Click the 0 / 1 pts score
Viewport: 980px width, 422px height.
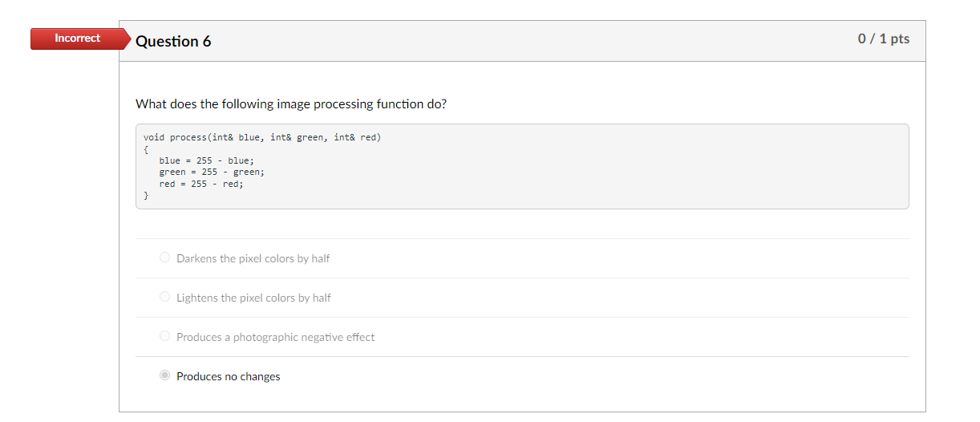click(883, 39)
